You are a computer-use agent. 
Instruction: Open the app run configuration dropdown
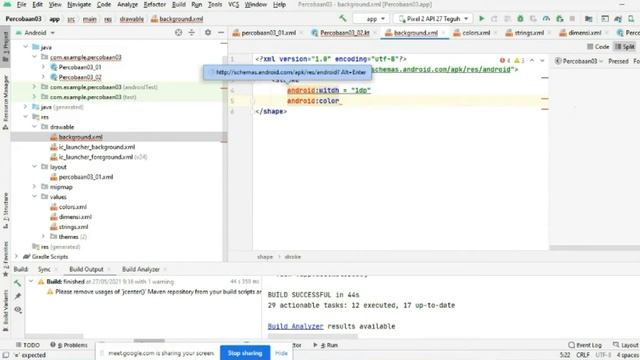(x=371, y=19)
